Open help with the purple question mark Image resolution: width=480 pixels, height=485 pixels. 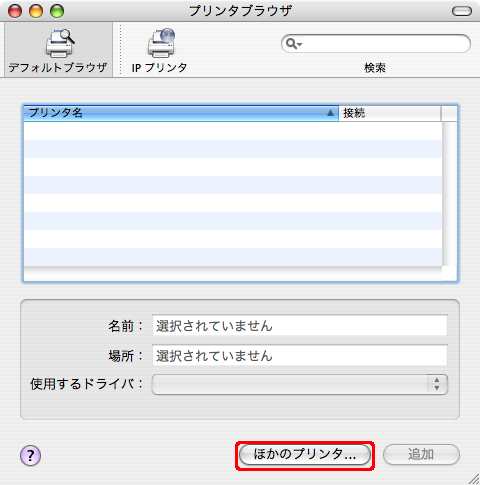point(30,455)
